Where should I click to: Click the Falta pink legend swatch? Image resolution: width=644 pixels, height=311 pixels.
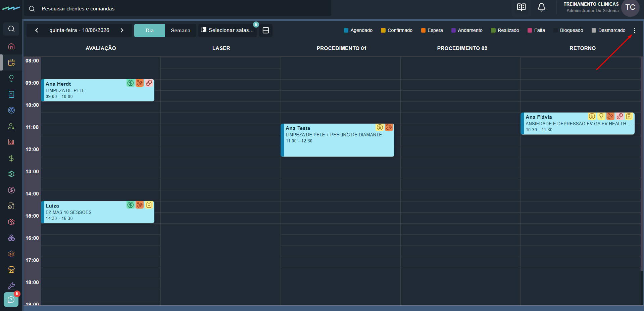click(x=530, y=31)
